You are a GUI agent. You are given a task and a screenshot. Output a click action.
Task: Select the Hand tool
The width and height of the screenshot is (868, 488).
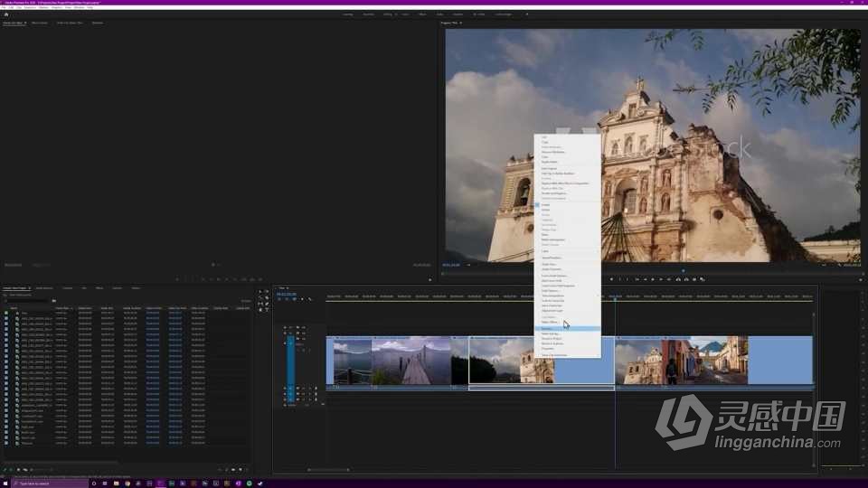pos(260,310)
